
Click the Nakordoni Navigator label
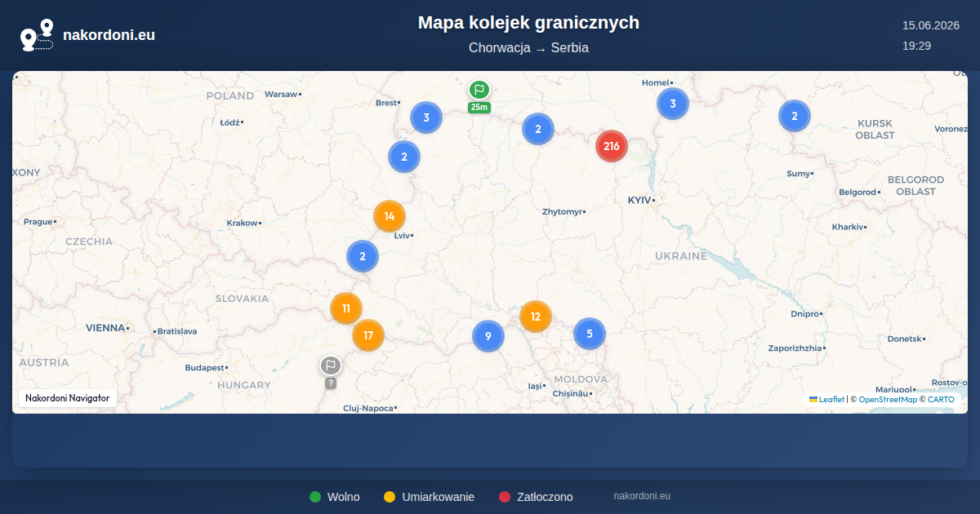[x=67, y=398]
